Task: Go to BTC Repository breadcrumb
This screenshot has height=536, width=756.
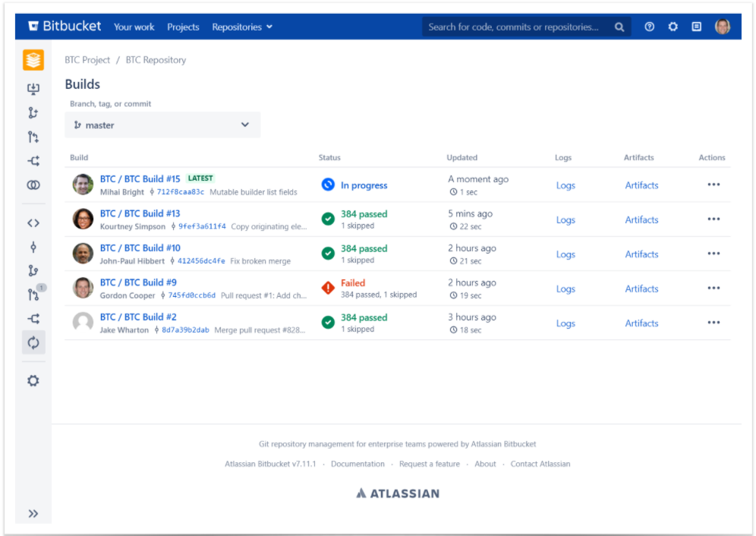Action: [x=156, y=60]
